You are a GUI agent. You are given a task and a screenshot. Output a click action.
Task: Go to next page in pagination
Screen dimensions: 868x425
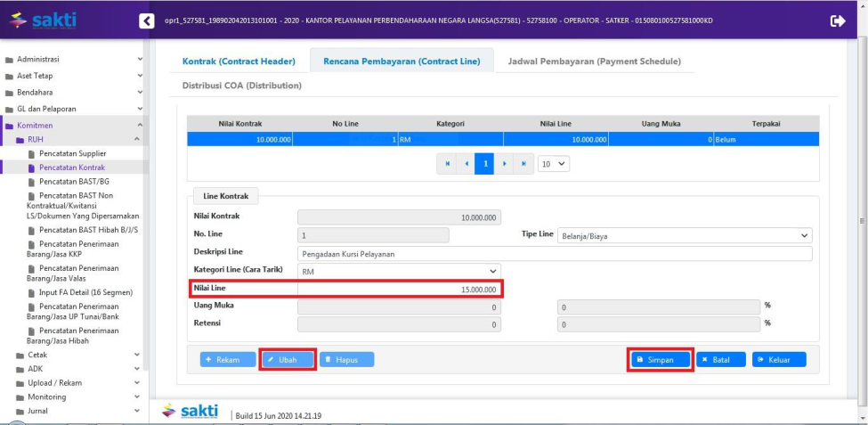coord(505,164)
